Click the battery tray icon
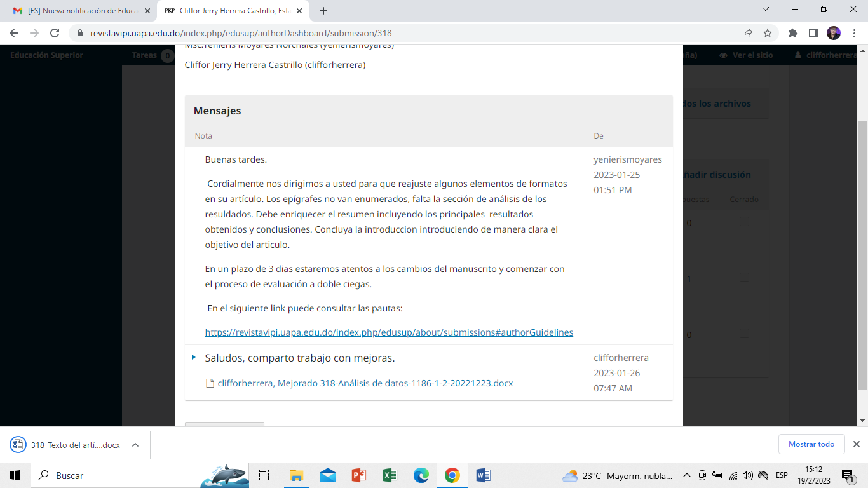Viewport: 868px width, 488px height. point(718,475)
